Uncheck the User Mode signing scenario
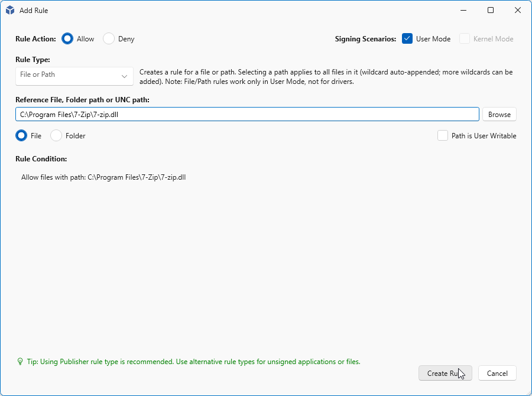The image size is (532, 396). [407, 39]
